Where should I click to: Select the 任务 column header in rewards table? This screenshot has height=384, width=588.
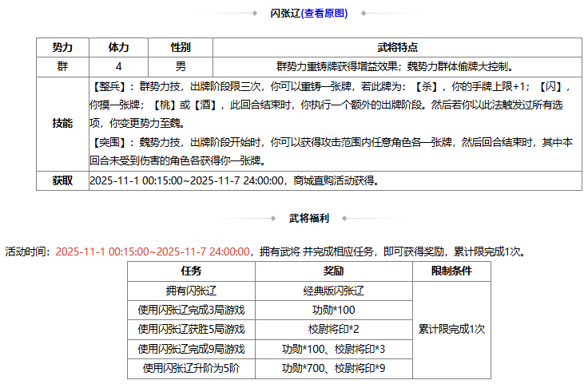[x=191, y=271]
